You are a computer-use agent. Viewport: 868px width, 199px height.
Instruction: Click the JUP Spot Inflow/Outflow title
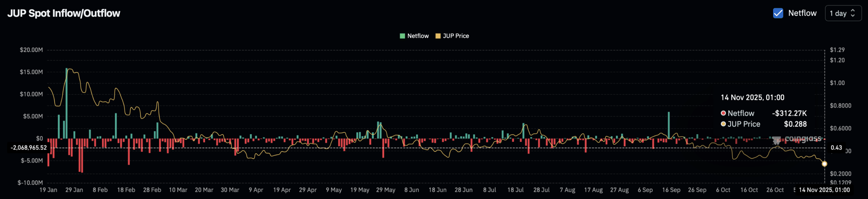click(64, 13)
